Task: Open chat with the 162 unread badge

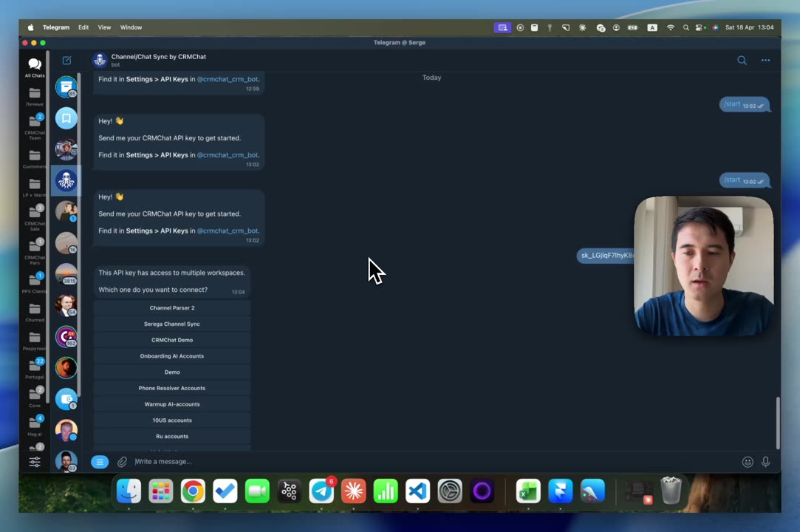Action: (x=66, y=336)
